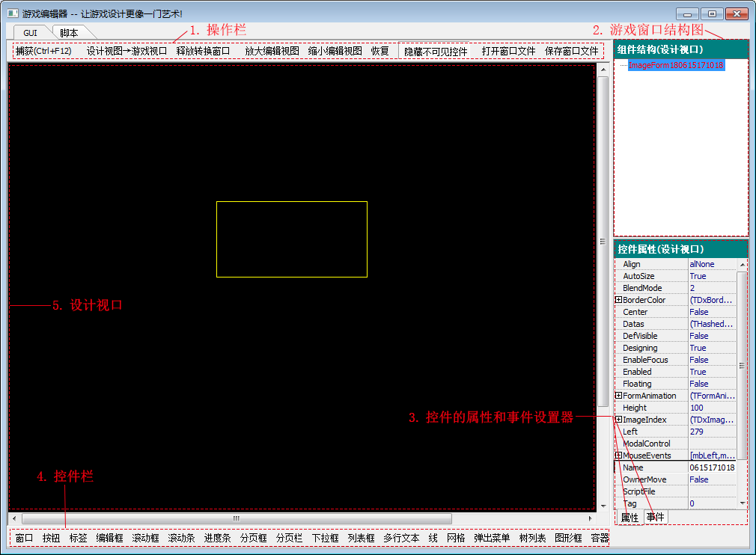756x555 pixels.
Task: Select 列表框 control in control bar
Action: pyautogui.click(x=361, y=538)
